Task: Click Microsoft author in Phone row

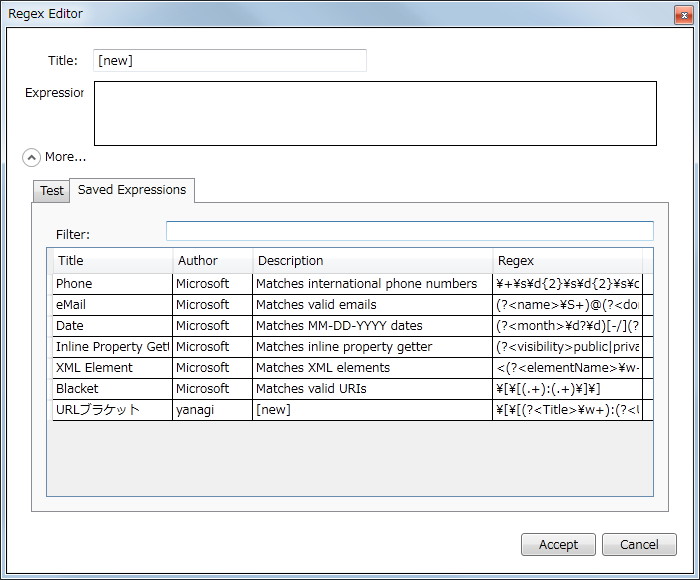Action: click(212, 284)
